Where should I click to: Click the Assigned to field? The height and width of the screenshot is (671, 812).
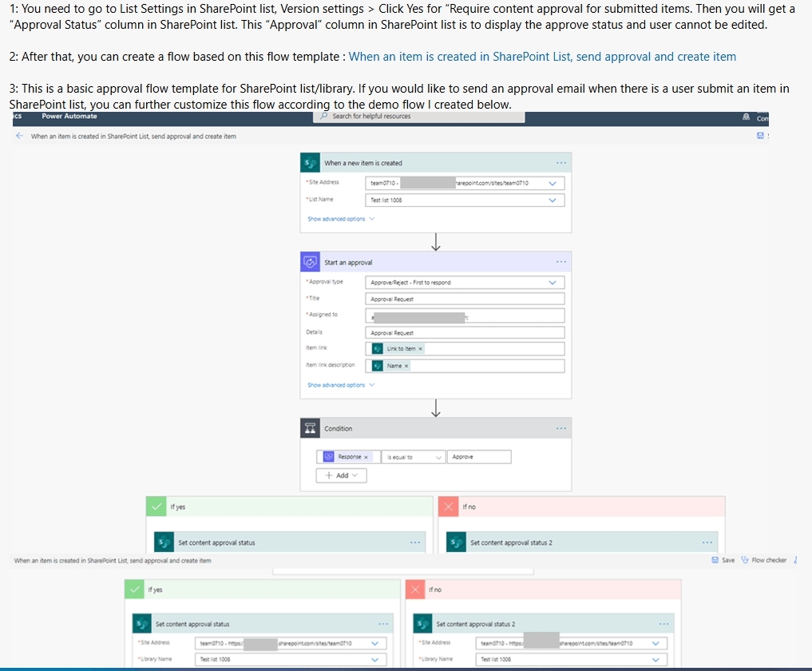465,316
